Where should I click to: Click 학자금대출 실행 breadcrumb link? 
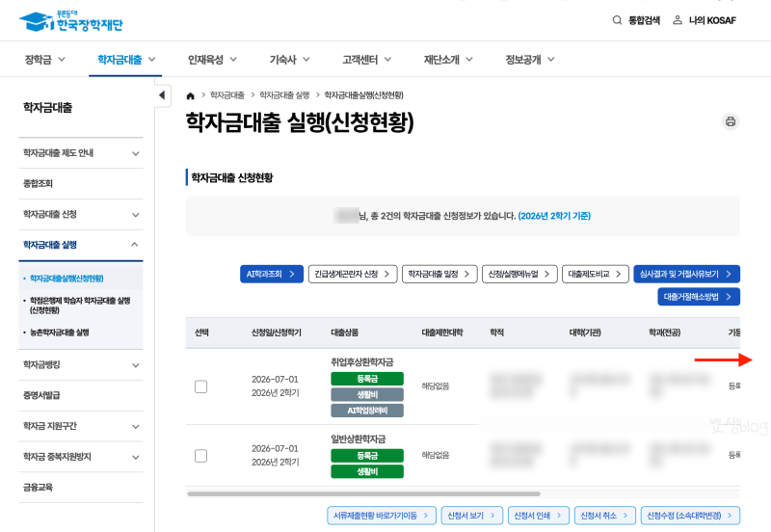pyautogui.click(x=284, y=94)
